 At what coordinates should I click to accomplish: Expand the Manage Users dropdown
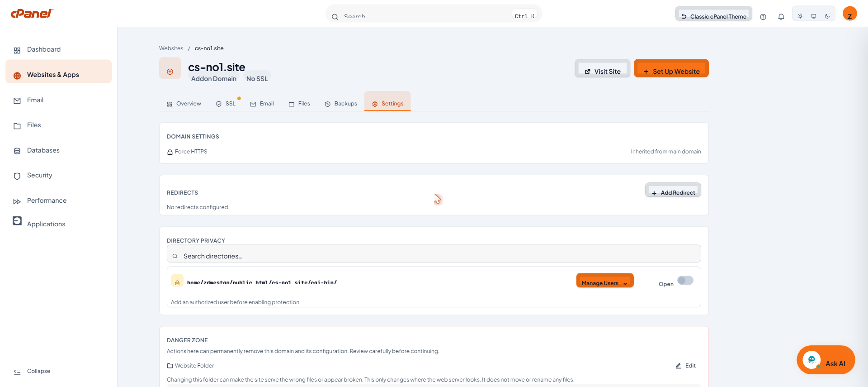(x=605, y=281)
